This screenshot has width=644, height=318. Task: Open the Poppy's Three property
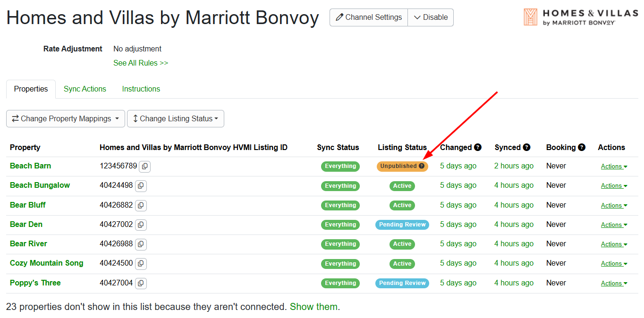click(x=35, y=283)
